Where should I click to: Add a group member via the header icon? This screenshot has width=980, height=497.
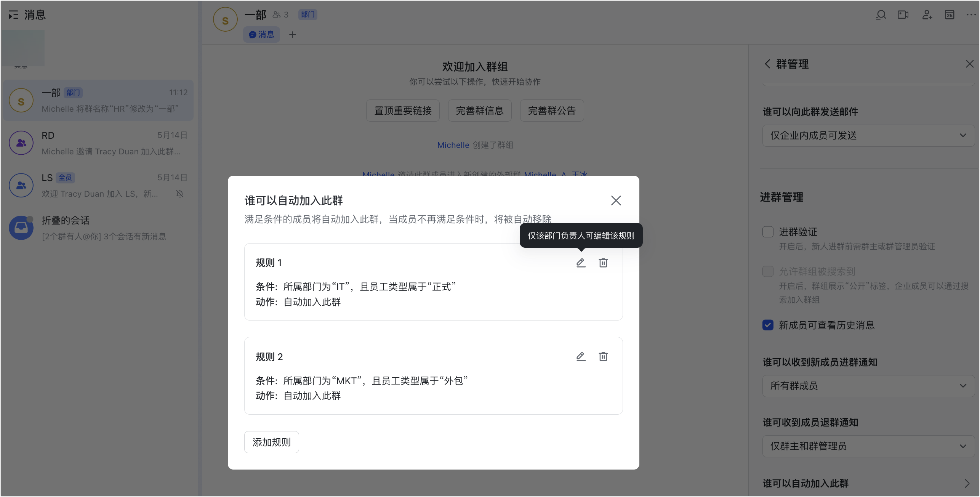[x=927, y=15]
